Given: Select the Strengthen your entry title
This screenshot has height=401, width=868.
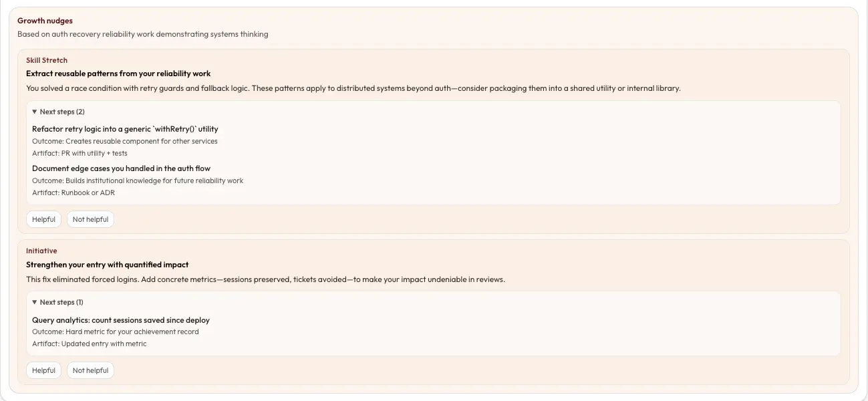Looking at the screenshot, I should tap(107, 265).
